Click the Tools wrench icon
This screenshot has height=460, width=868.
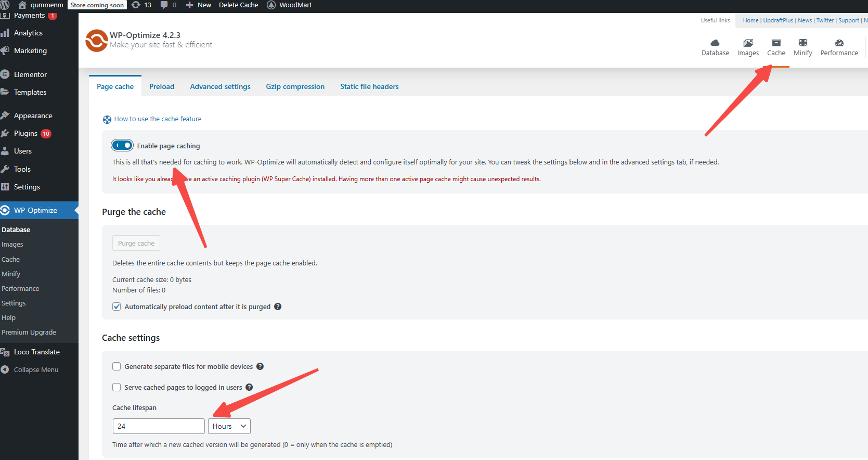tap(5, 169)
